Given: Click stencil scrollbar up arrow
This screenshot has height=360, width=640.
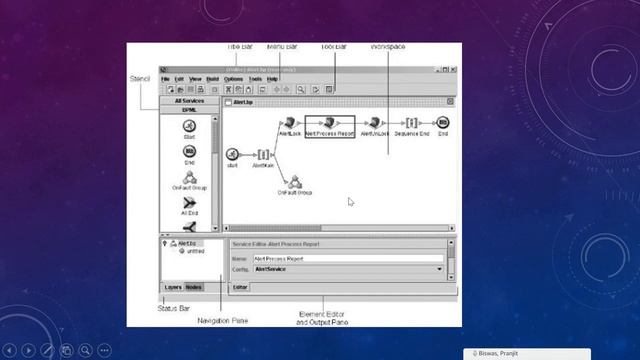Looking at the screenshot, I should (x=215, y=119).
